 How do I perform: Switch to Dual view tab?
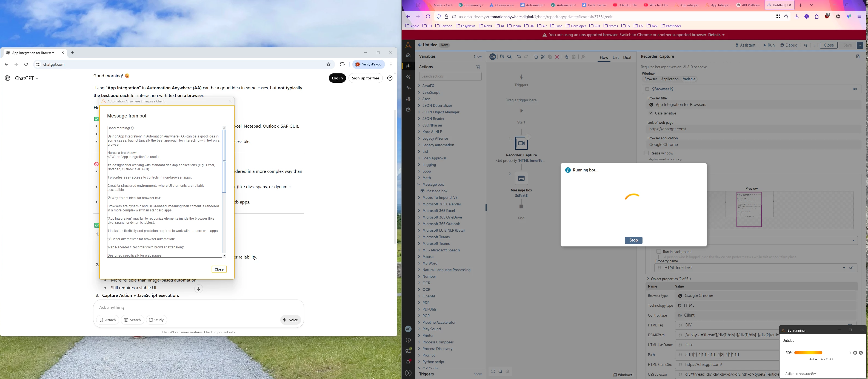click(x=627, y=58)
